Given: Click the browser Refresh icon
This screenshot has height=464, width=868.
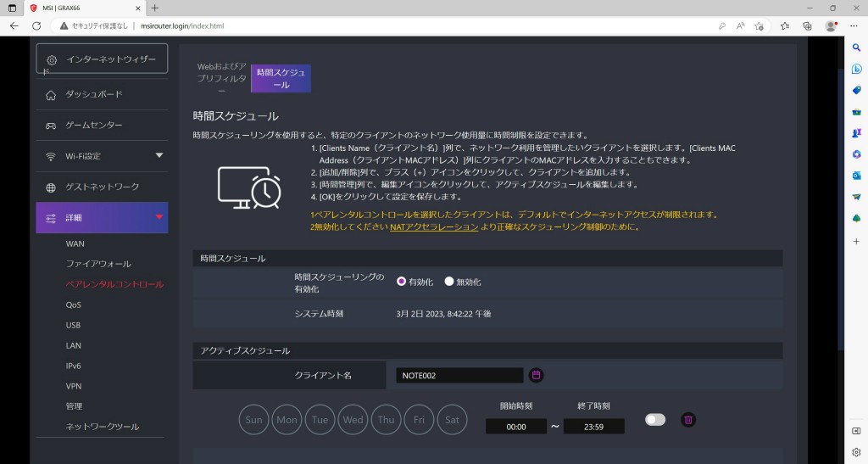Looking at the screenshot, I should click(x=36, y=25).
